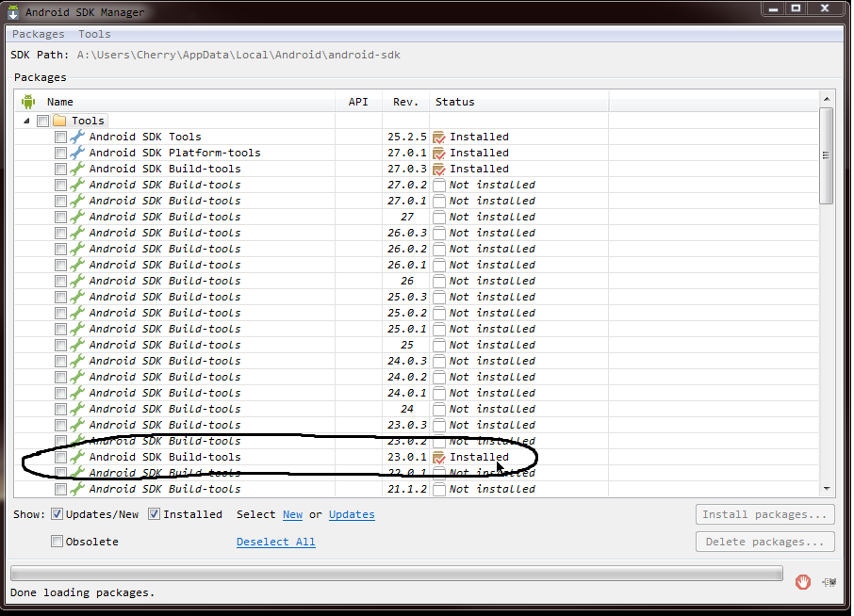
Task: Select the Build-tools row with rev 26.0.1
Action: [416, 265]
